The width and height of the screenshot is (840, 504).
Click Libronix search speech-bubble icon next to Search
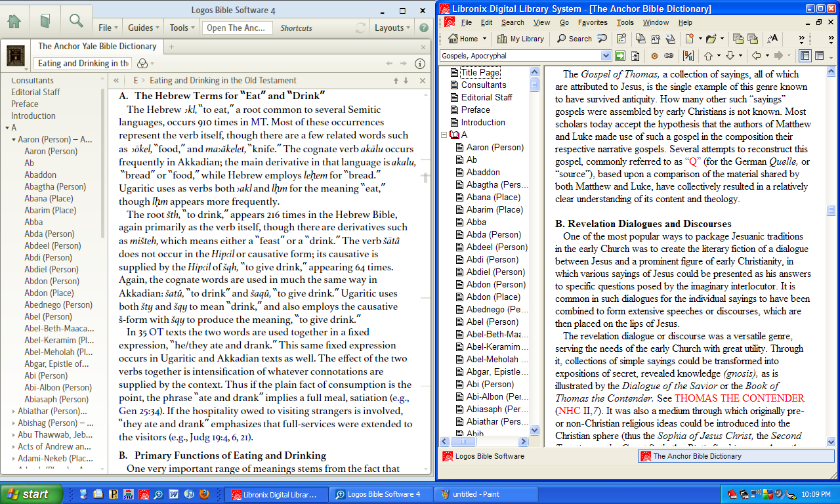point(602,39)
